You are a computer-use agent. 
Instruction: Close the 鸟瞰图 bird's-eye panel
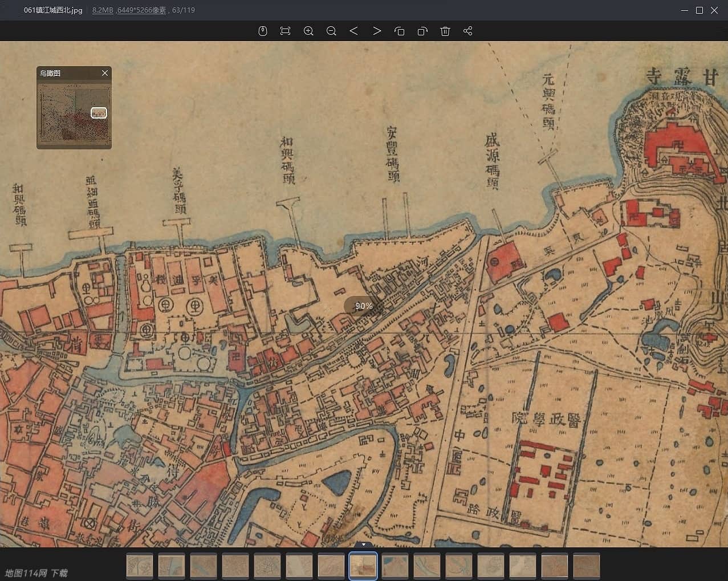[x=105, y=73]
